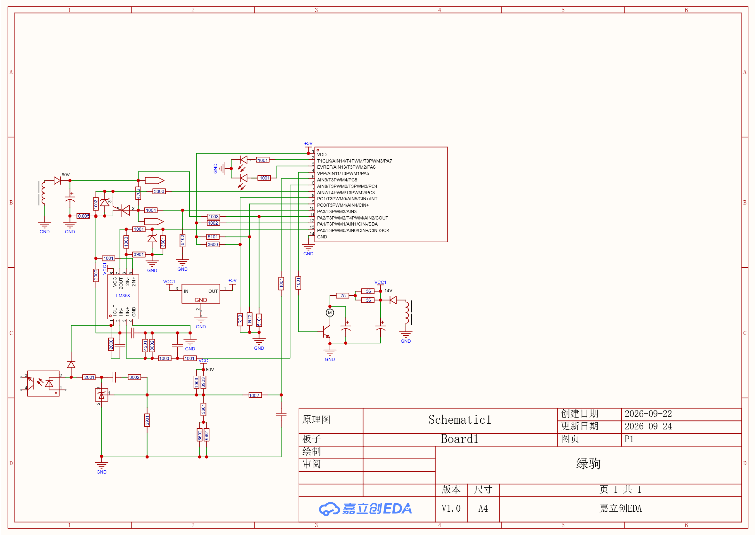The image size is (756, 535).
Task: Click the inductor coil right of the 14V diode
Action: pyautogui.click(x=408, y=312)
